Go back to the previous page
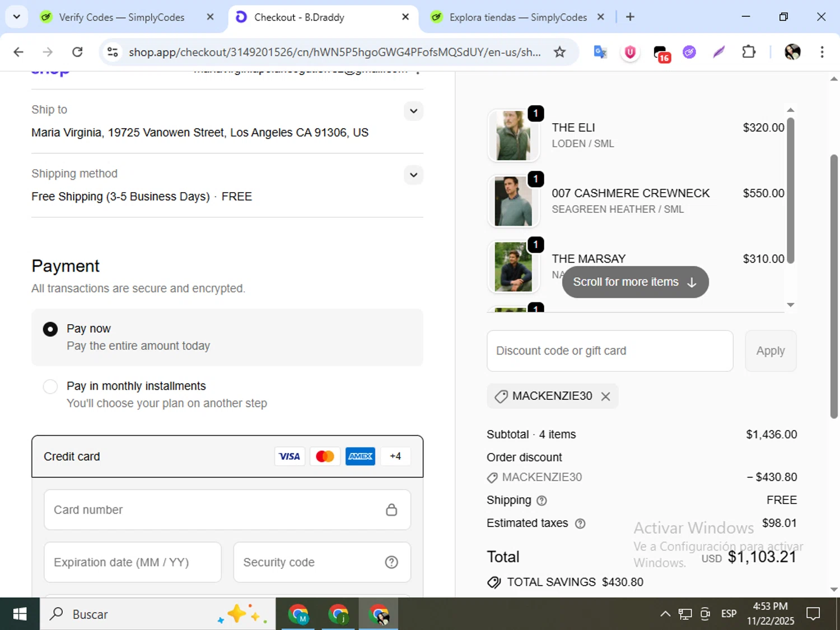 (x=18, y=52)
